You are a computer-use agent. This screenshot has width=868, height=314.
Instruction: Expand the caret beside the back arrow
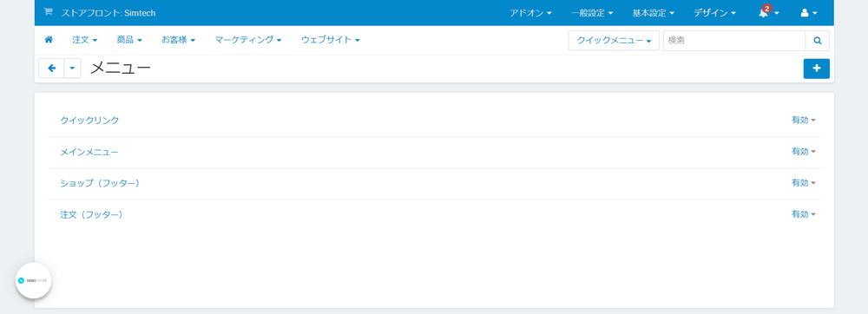pyautogui.click(x=73, y=69)
